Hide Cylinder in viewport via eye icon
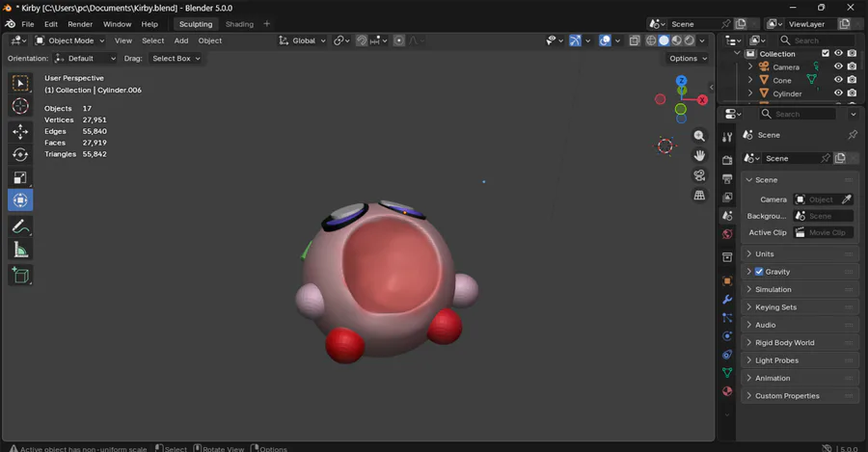This screenshot has width=868, height=452. pyautogui.click(x=839, y=93)
